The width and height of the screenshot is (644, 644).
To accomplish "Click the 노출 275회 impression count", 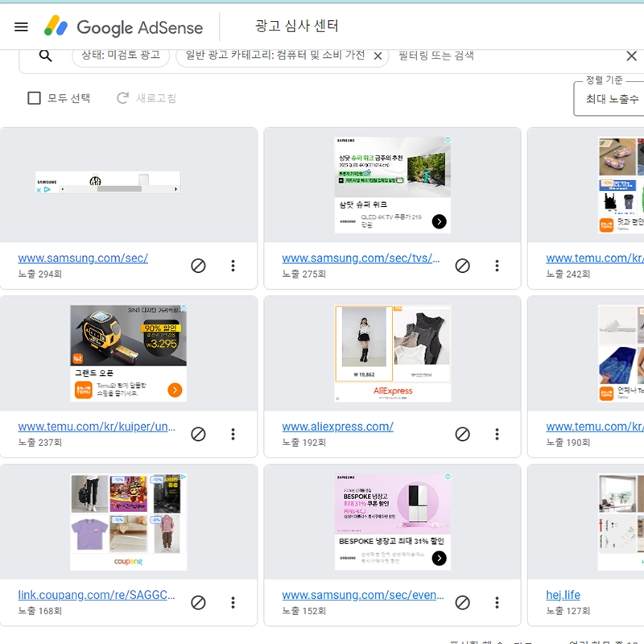I will coord(304,274).
